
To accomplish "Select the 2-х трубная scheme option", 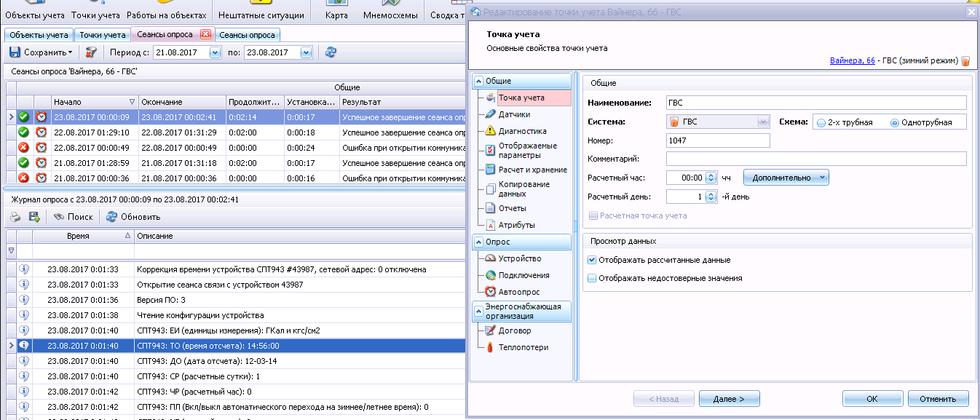I will [821, 122].
